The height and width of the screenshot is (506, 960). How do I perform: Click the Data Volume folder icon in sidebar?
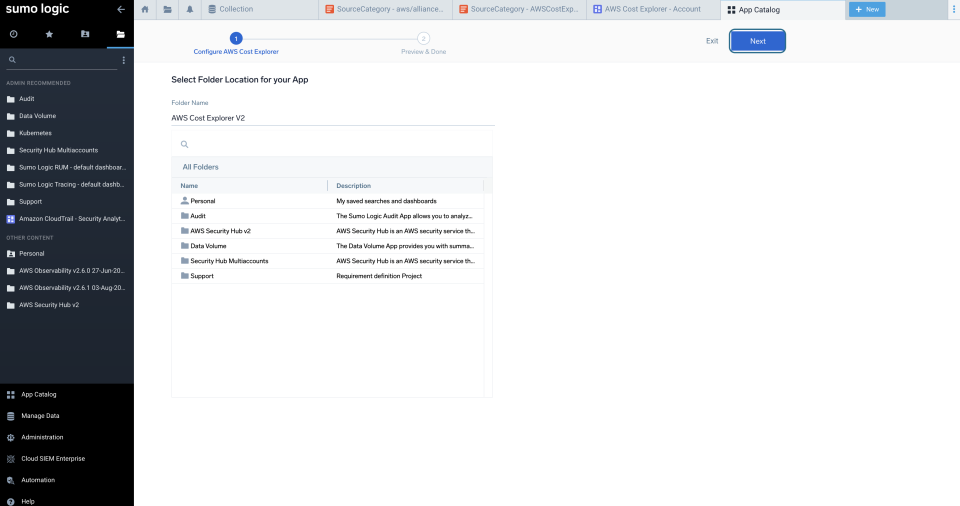10,116
